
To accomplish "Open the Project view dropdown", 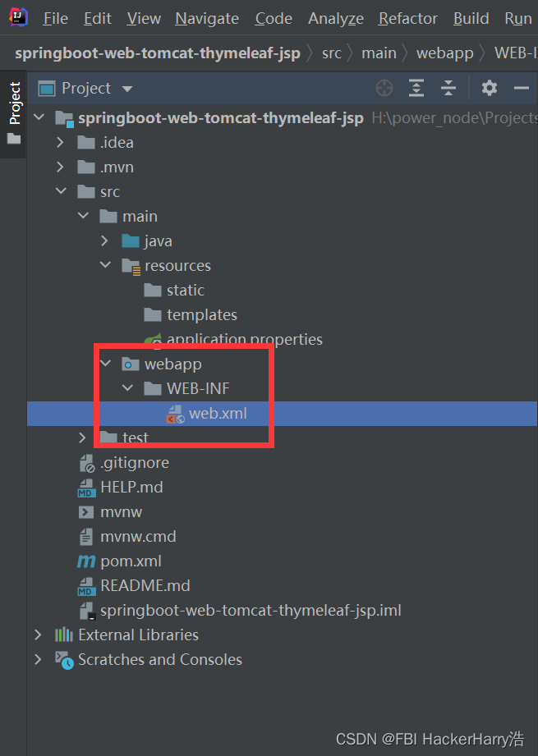I will tap(126, 89).
